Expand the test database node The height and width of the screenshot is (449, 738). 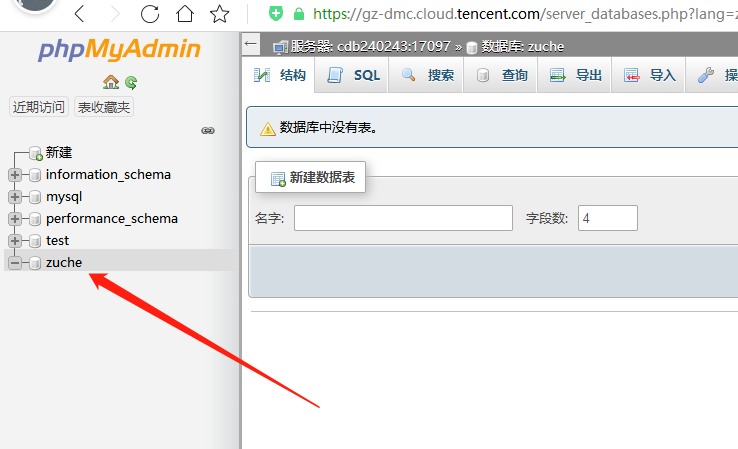coord(15,241)
